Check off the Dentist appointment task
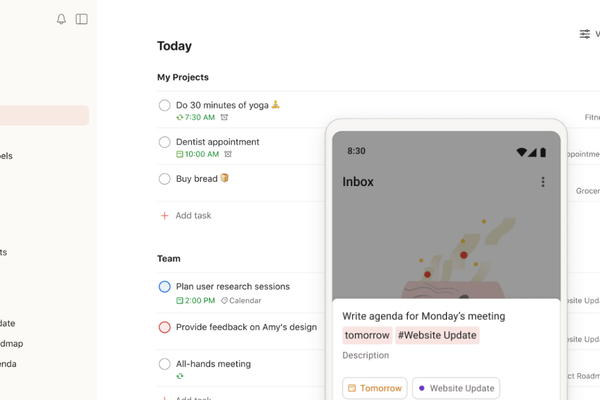The width and height of the screenshot is (600, 400). pos(165,142)
